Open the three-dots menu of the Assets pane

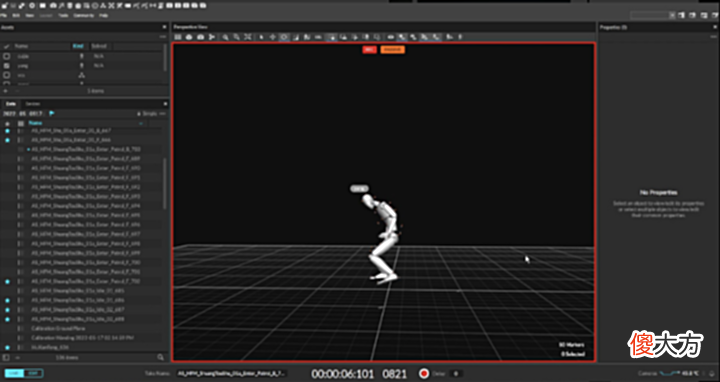163,36
